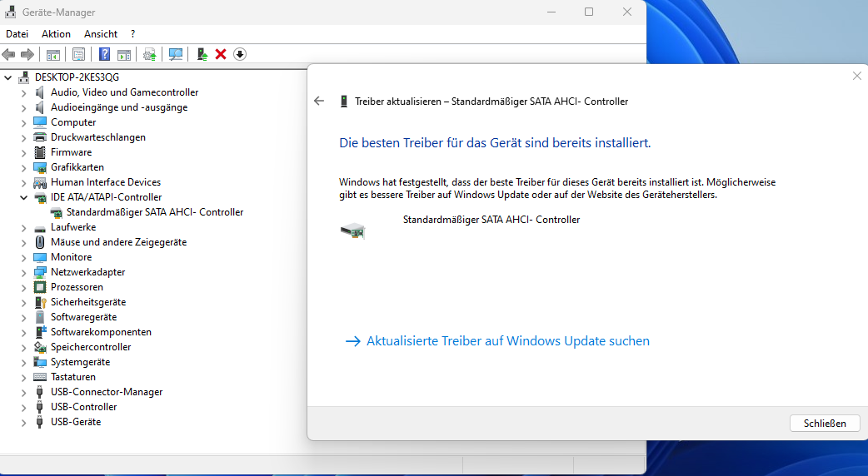Image resolution: width=868 pixels, height=476 pixels.
Task: Maximize the Geräte-Manager window
Action: point(589,12)
